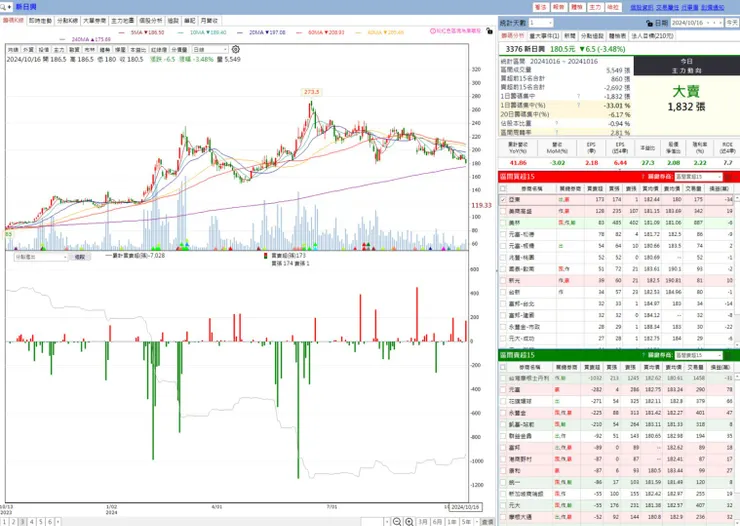
Task: Switch to 月營收 tab
Action: (x=209, y=21)
